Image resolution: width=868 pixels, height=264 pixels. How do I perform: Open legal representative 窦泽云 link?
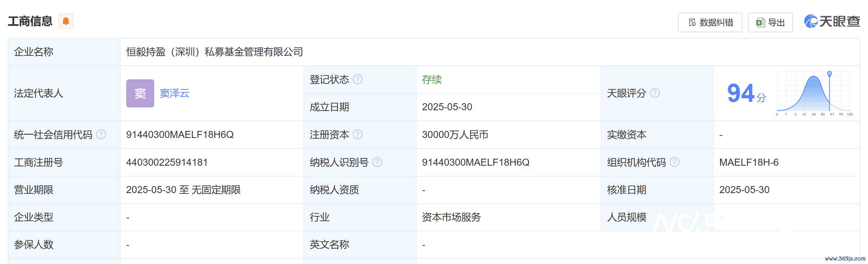click(x=175, y=93)
